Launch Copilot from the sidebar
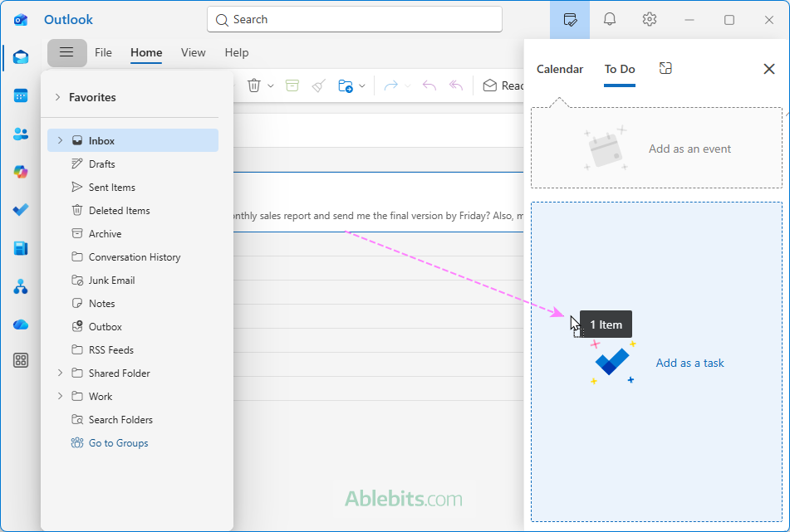790x532 pixels. pos(20,171)
